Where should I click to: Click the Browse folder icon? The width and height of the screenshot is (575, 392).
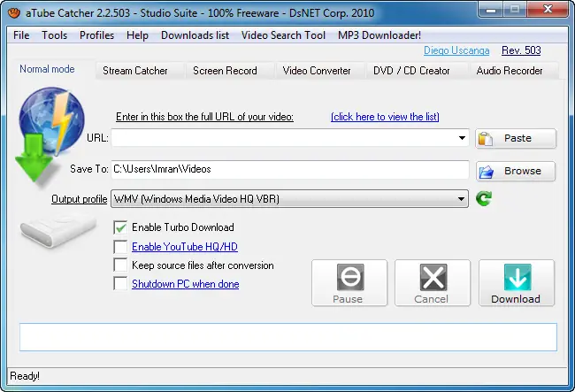[487, 172]
